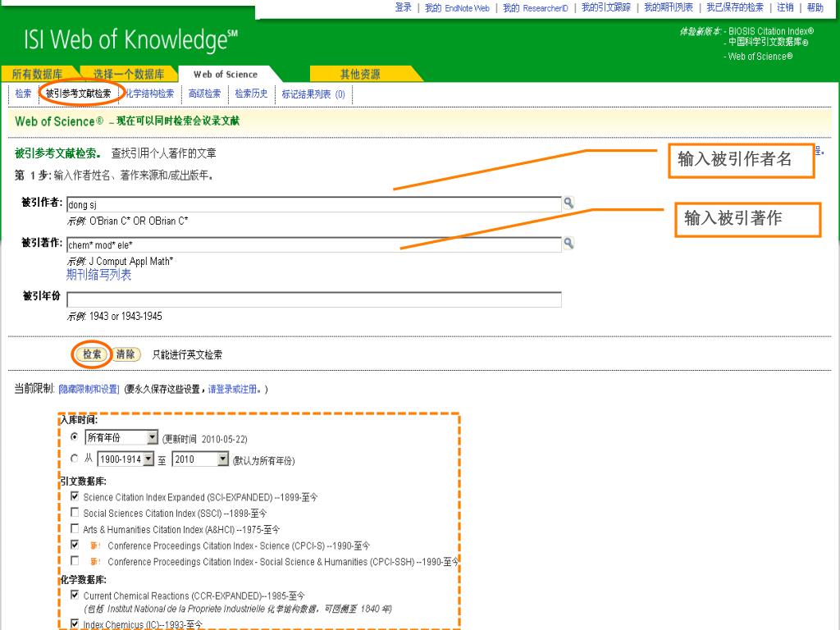Open the 2010 end year dropdown
Screen dimensions: 840x630
[201, 459]
